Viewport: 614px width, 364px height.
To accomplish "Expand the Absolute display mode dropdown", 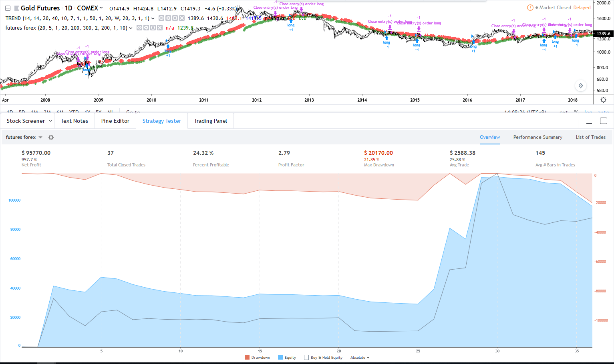I will coord(360,358).
